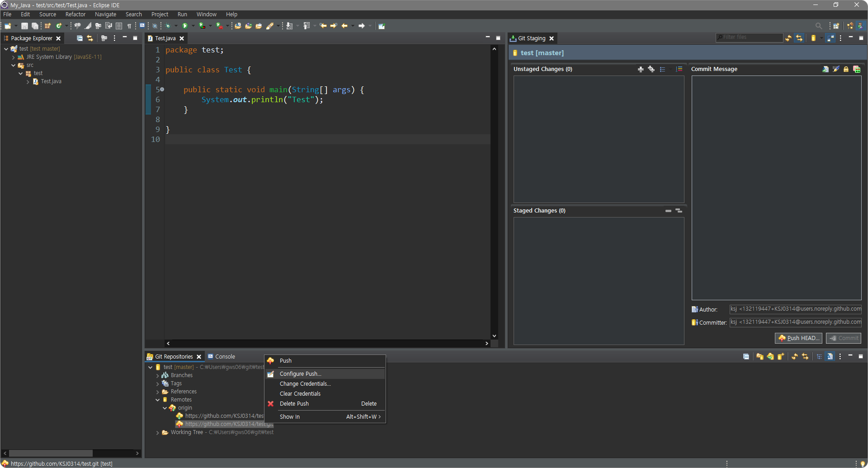Toggle Link with Editor in Git Staging
Screen dimensions: 868x468
click(x=799, y=38)
